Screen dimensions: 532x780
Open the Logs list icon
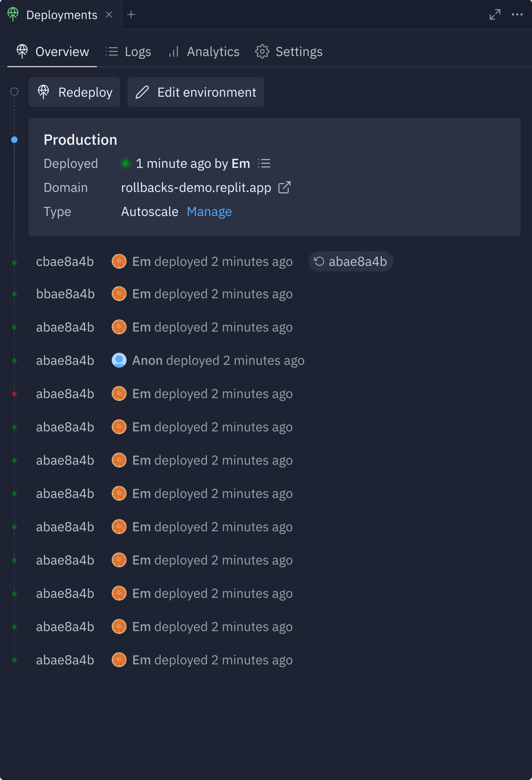pyautogui.click(x=112, y=51)
